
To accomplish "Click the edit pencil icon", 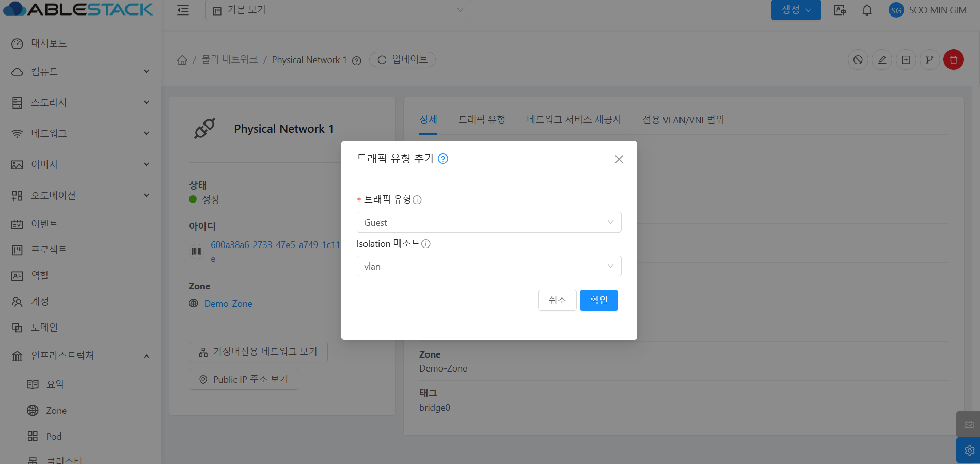I will 882,60.
